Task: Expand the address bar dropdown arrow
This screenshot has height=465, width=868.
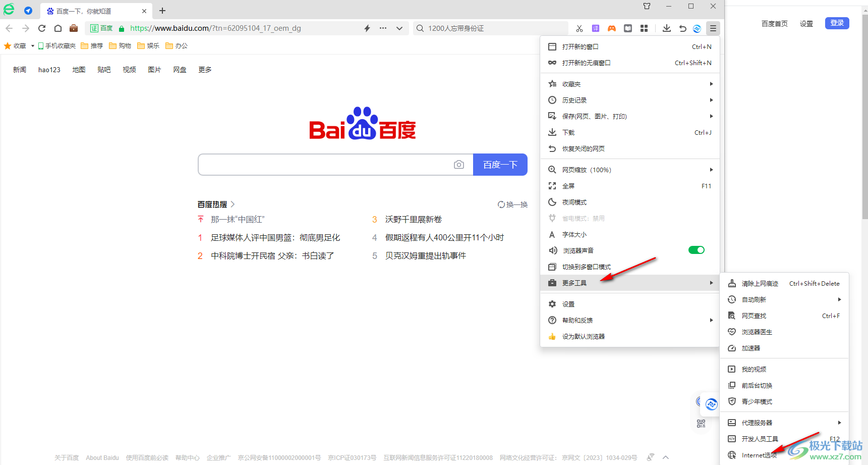Action: [x=399, y=28]
